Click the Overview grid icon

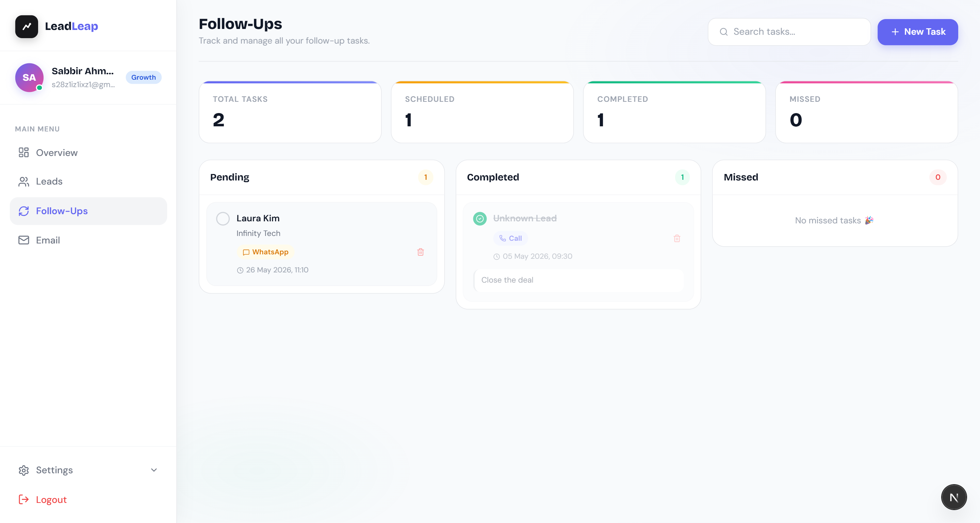point(23,152)
